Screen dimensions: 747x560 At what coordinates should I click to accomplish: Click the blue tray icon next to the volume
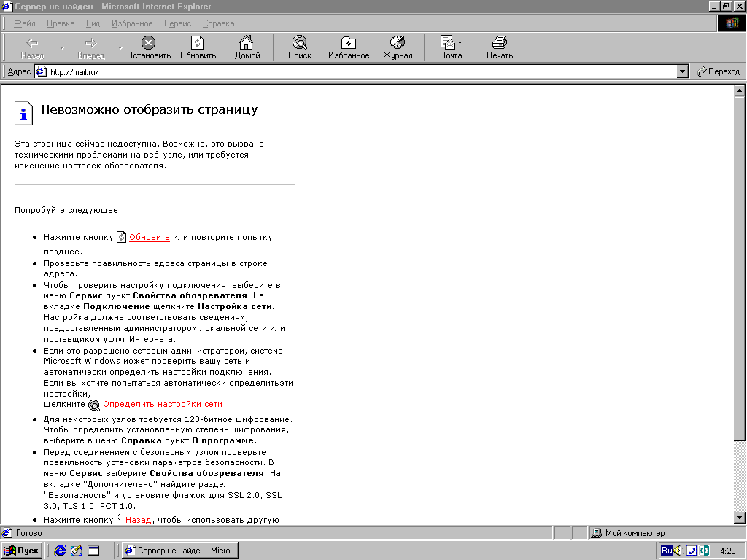coord(692,551)
